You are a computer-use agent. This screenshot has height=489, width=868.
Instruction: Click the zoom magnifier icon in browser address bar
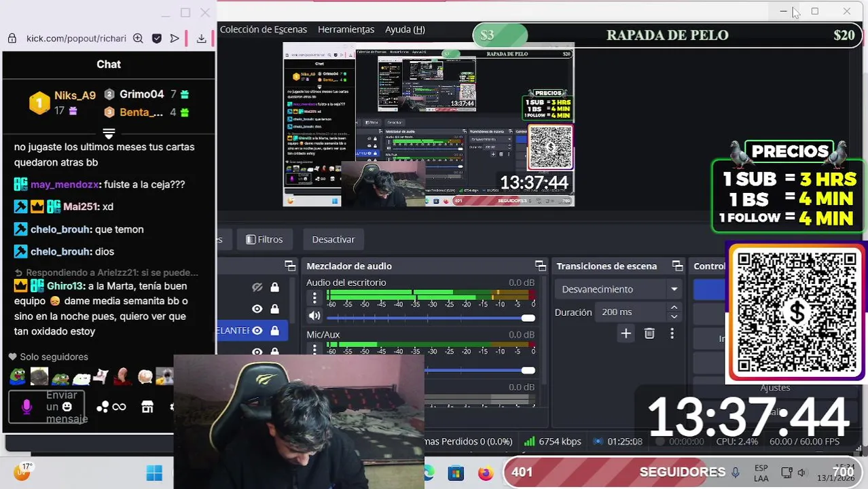138,39
